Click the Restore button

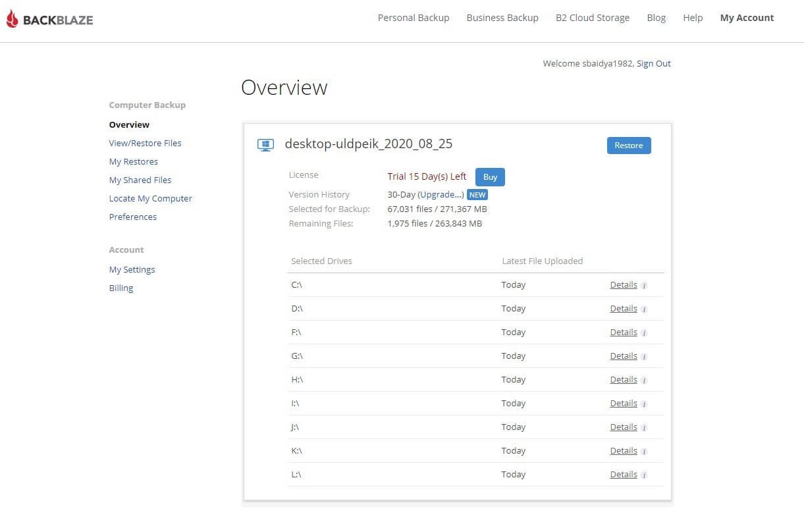629,146
